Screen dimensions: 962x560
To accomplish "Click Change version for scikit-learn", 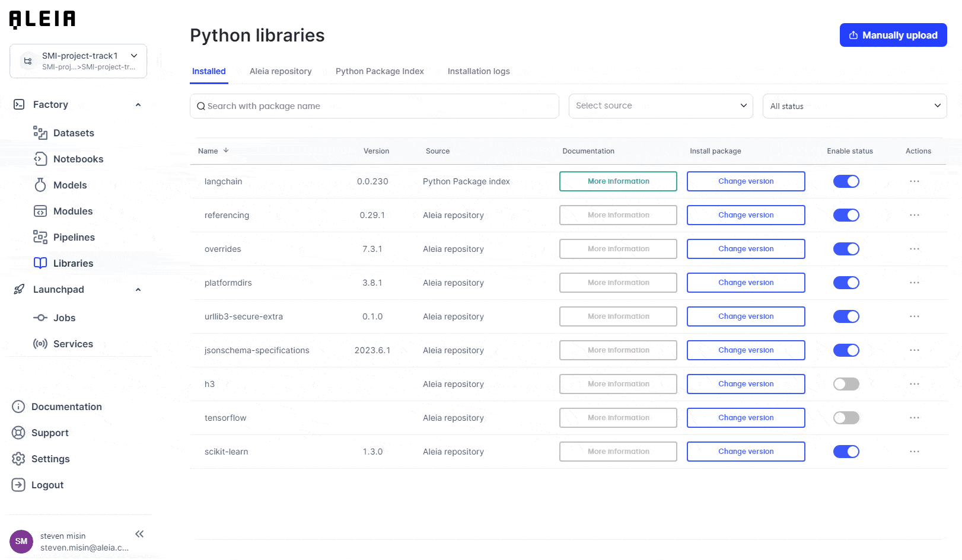I will click(x=746, y=452).
